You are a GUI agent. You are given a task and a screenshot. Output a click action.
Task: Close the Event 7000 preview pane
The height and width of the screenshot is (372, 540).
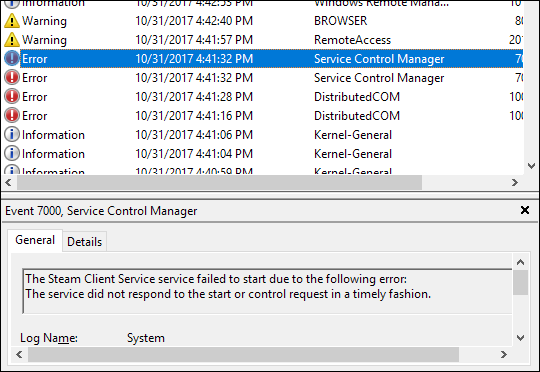(x=525, y=210)
